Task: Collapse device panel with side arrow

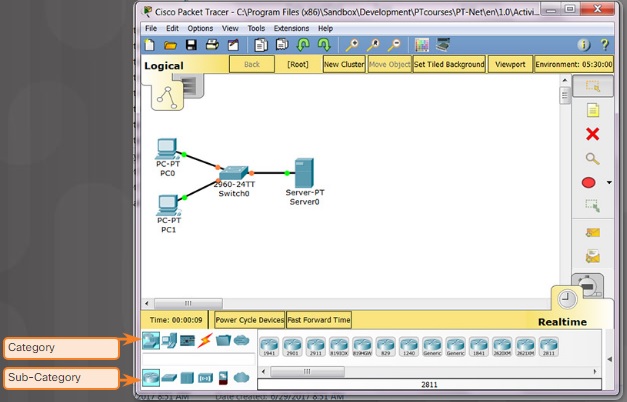Action: tap(609, 359)
